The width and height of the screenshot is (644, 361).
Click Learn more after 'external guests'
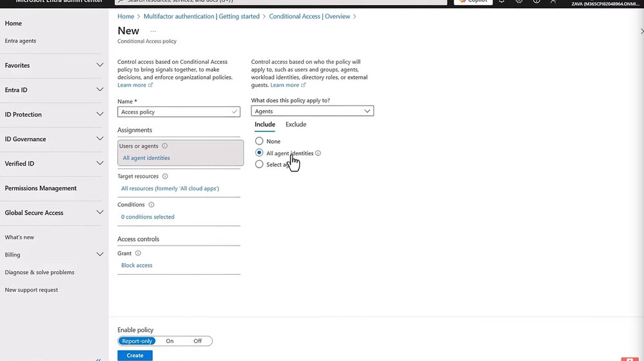(x=285, y=85)
